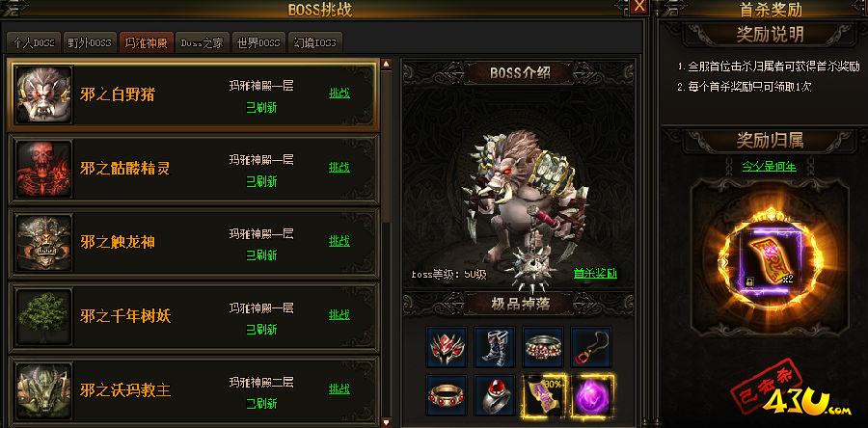Switch to the 个人BOSS tab
The height and width of the screenshot is (428, 868).
[x=33, y=42]
